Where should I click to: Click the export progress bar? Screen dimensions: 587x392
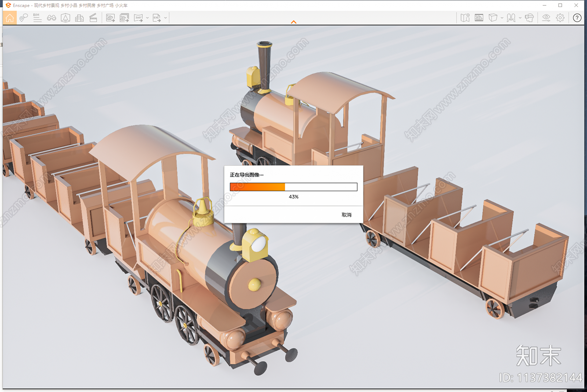[293, 187]
